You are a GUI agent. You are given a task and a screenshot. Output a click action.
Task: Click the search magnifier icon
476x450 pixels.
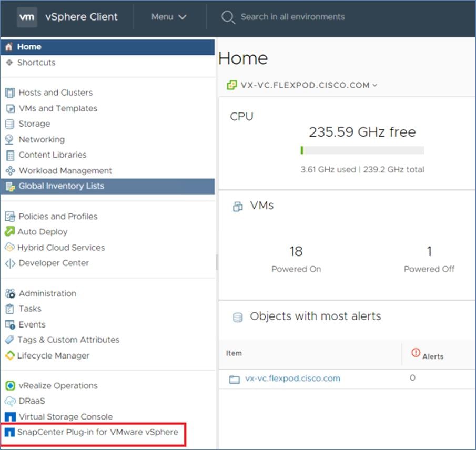(x=228, y=17)
